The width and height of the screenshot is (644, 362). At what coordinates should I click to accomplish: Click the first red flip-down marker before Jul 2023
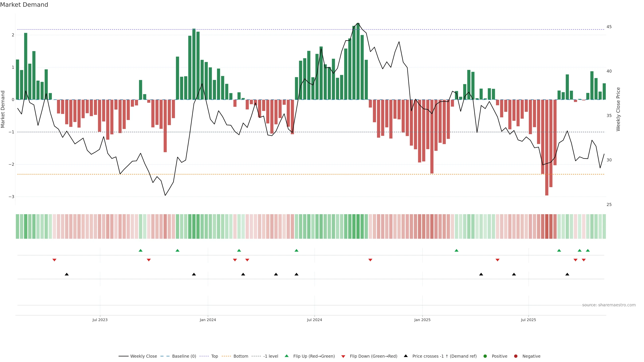point(54,260)
